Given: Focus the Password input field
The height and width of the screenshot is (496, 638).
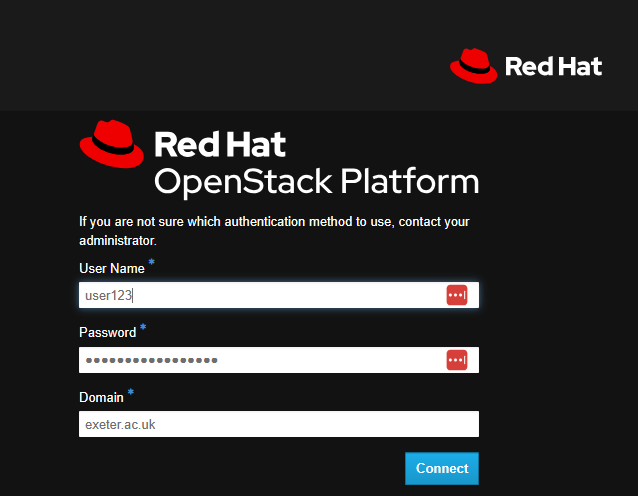Looking at the screenshot, I should point(279,360).
